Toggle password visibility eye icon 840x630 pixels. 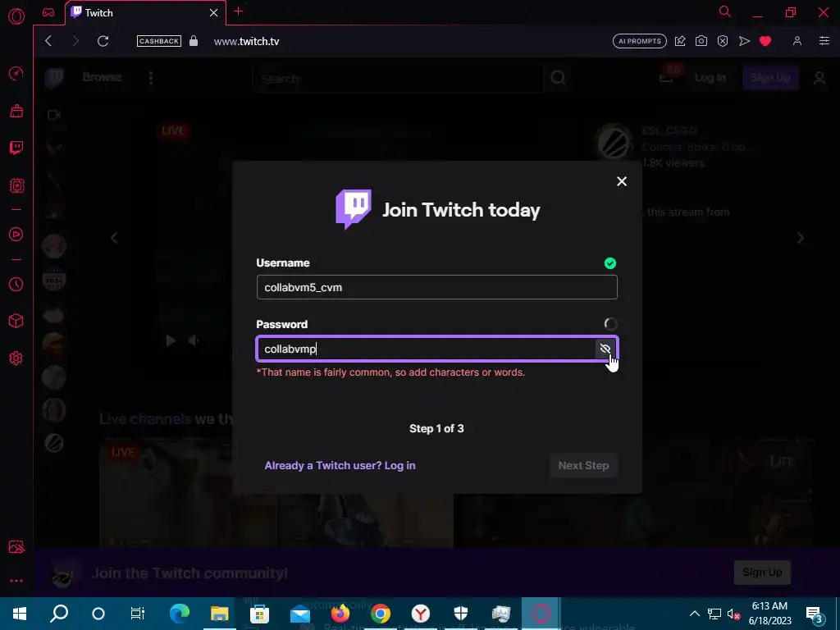pos(605,349)
